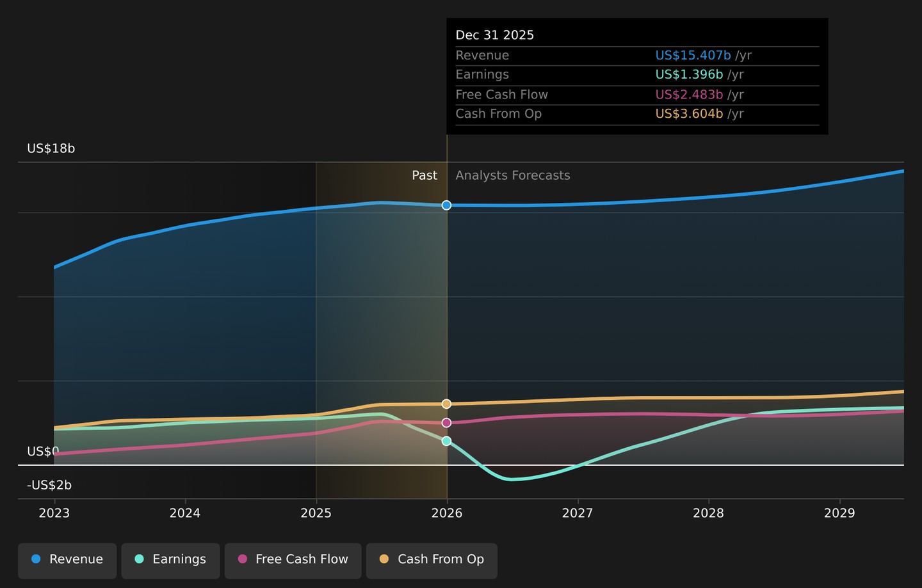
Task: Click the pink Free Cash Flow dot
Action: (x=243, y=559)
